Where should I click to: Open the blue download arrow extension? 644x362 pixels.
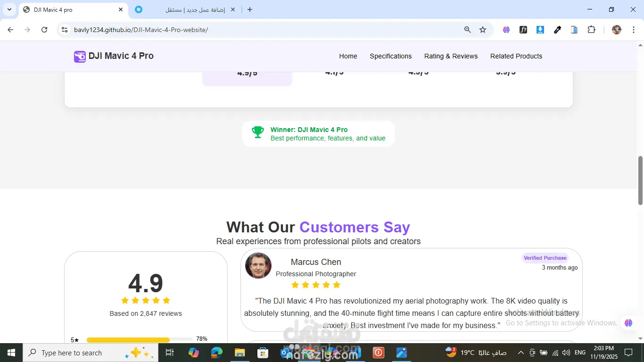[x=540, y=30]
